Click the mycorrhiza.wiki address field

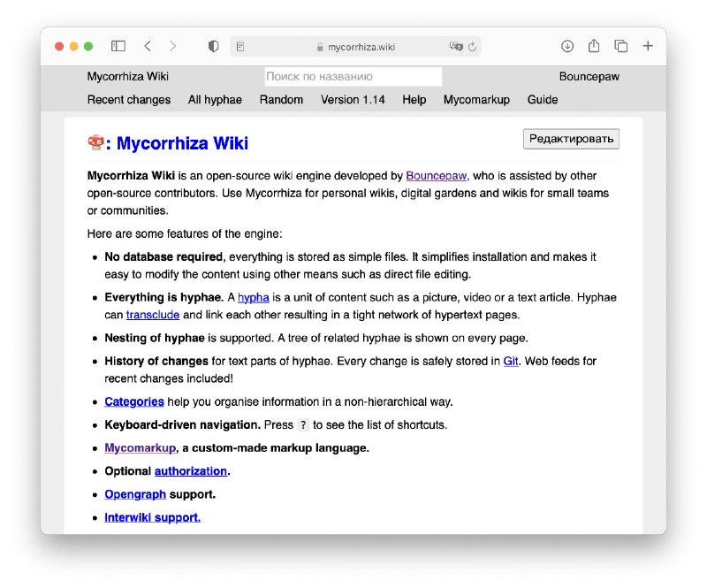(x=355, y=47)
